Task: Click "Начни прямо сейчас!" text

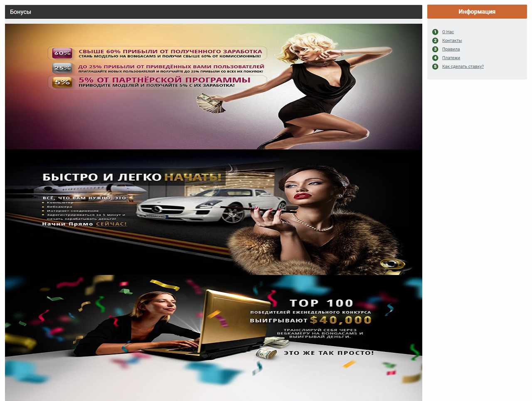Action: pyautogui.click(x=84, y=224)
